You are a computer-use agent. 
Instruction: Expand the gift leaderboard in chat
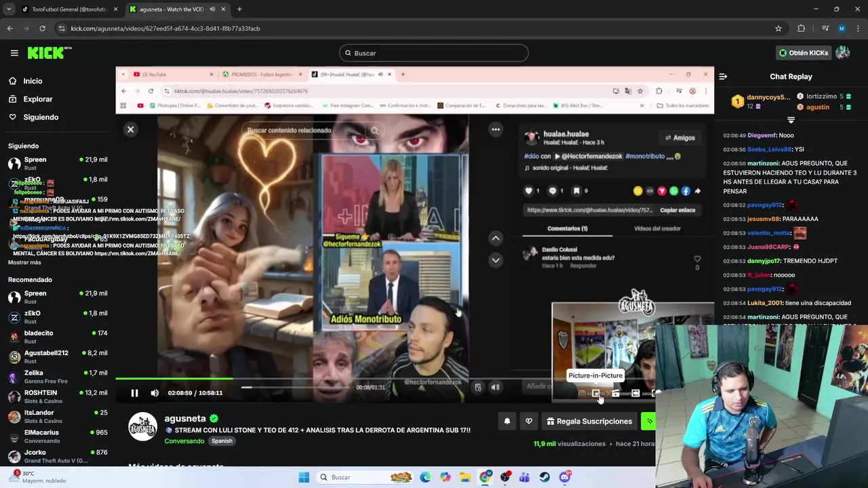coord(791,120)
